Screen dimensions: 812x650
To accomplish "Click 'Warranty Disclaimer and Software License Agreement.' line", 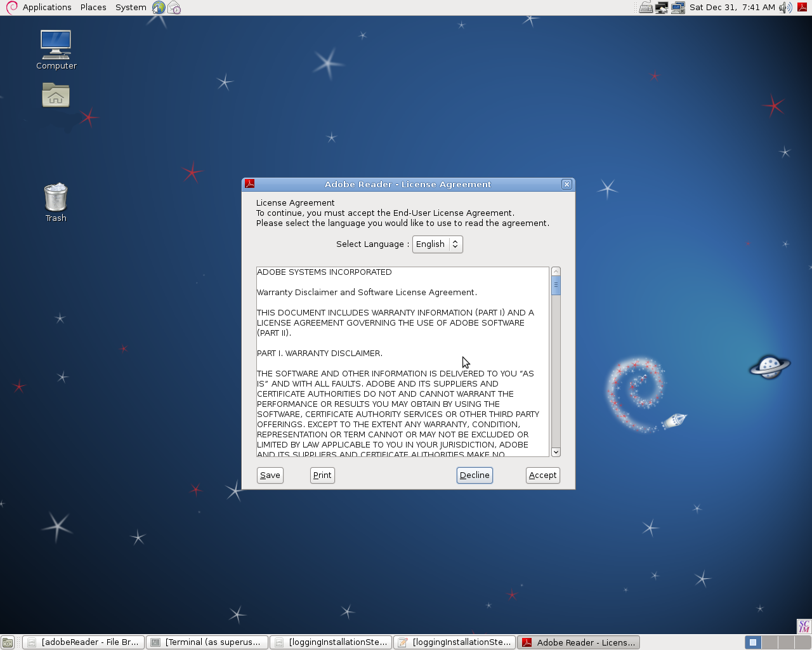I will pos(367,293).
